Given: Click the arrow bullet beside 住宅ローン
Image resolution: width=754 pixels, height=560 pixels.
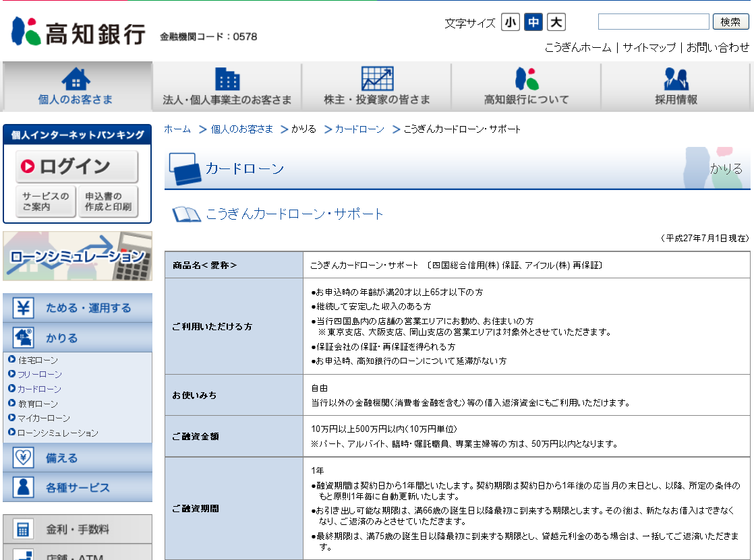Looking at the screenshot, I should (x=12, y=359).
